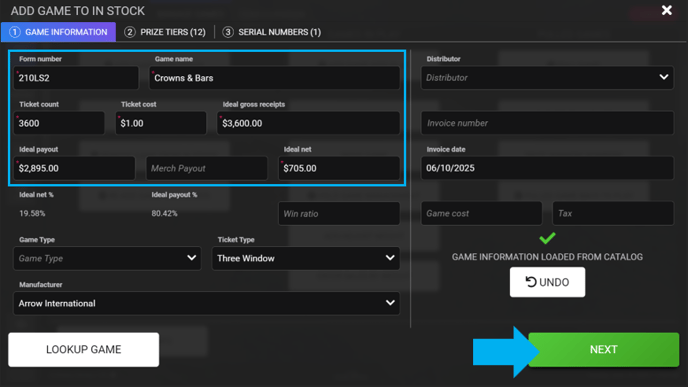Click the Merch Payout field
The height and width of the screenshot is (387, 688).
click(x=207, y=168)
